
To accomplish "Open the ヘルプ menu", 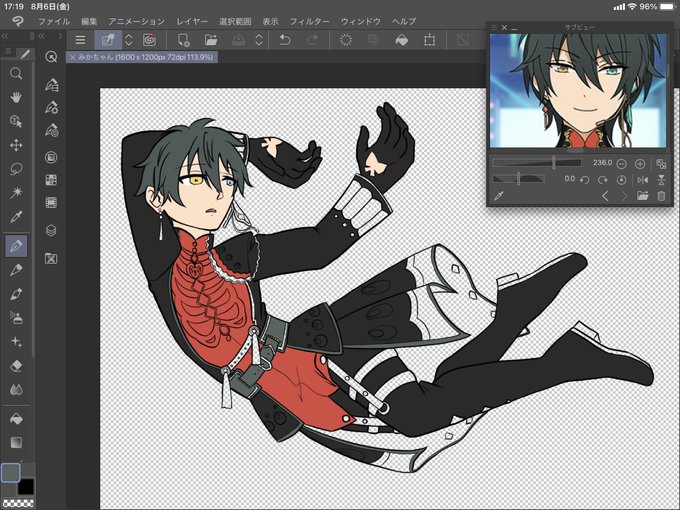I will [404, 21].
